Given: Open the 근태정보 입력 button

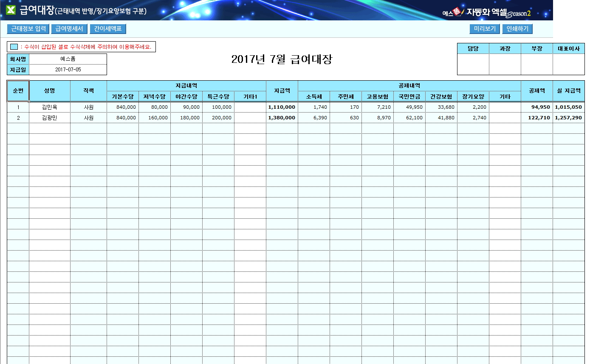Looking at the screenshot, I should point(28,29).
